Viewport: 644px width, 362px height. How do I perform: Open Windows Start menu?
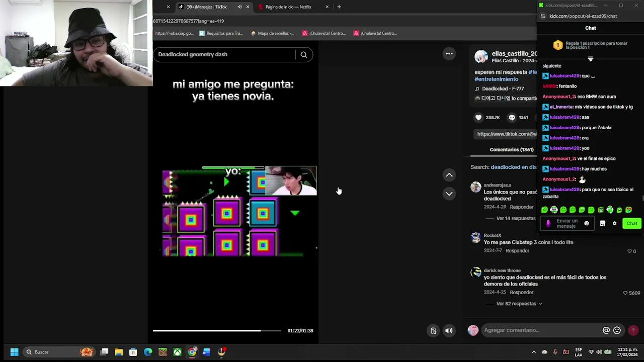(14, 352)
